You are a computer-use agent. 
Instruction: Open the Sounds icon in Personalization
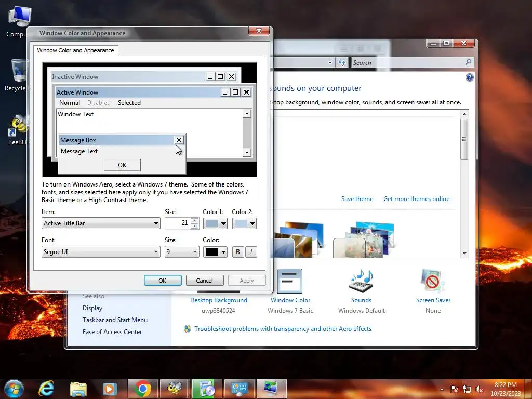click(x=361, y=281)
